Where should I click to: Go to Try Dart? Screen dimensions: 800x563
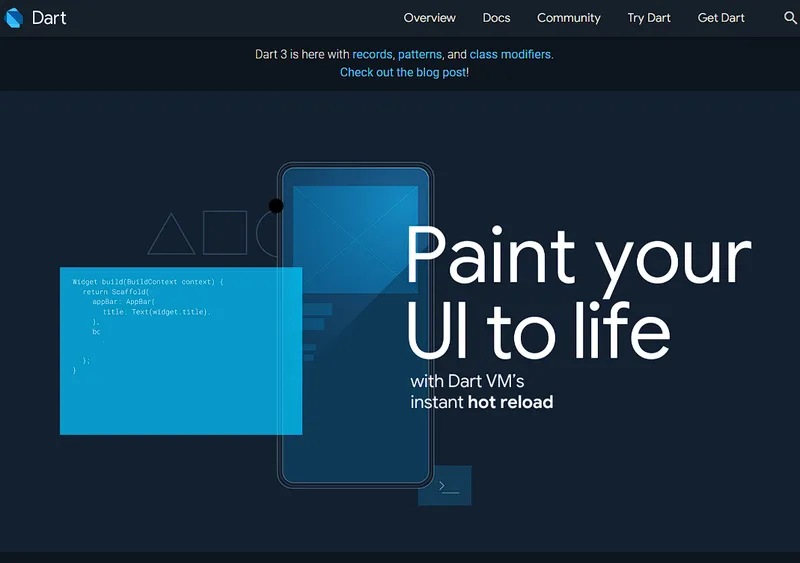(x=649, y=18)
